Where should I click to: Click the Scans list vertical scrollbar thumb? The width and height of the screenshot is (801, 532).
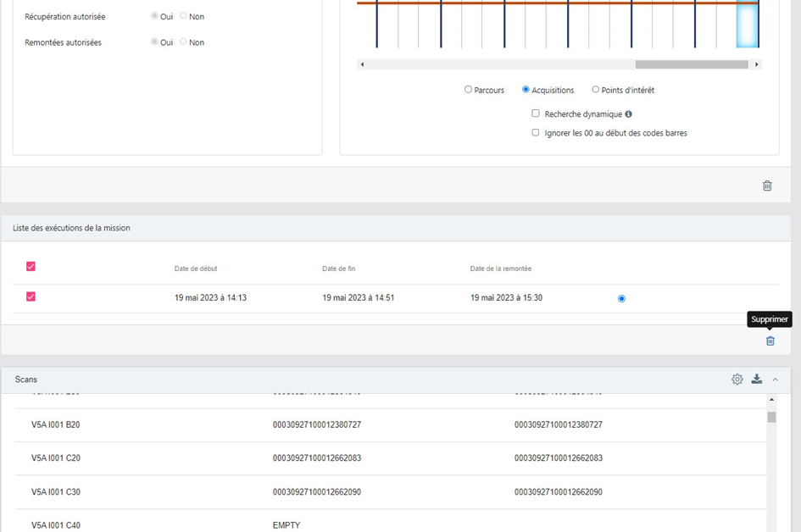coord(771,417)
